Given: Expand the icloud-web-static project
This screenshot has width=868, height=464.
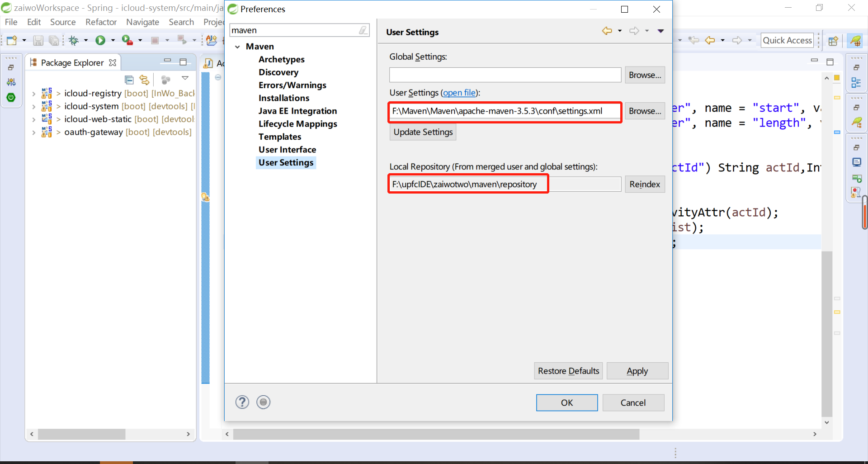Looking at the screenshot, I should click(33, 119).
